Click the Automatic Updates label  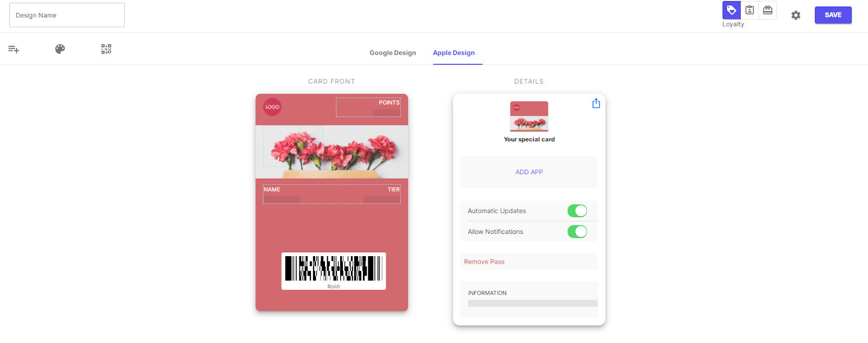497,211
